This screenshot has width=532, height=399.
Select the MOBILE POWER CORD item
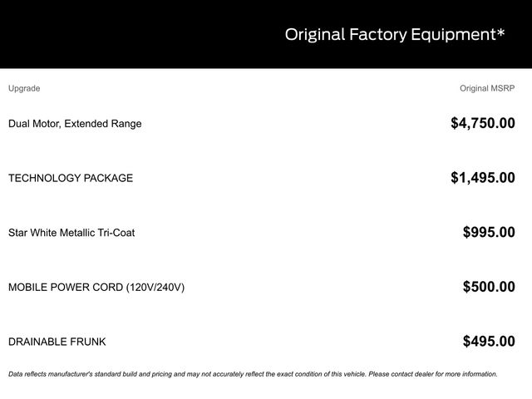[66, 288]
